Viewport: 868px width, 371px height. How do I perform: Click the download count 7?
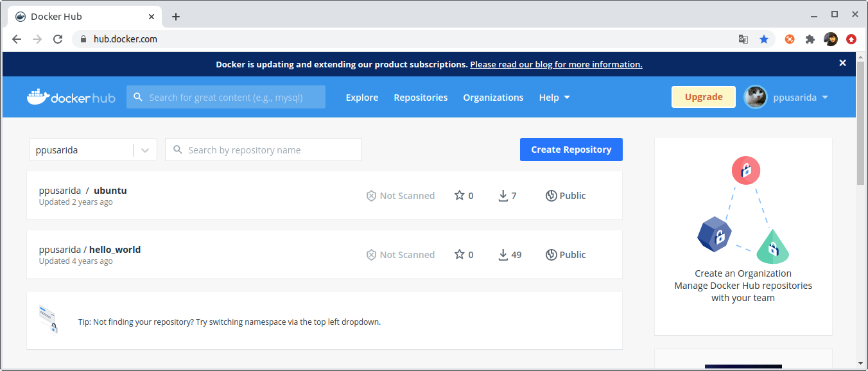point(514,196)
